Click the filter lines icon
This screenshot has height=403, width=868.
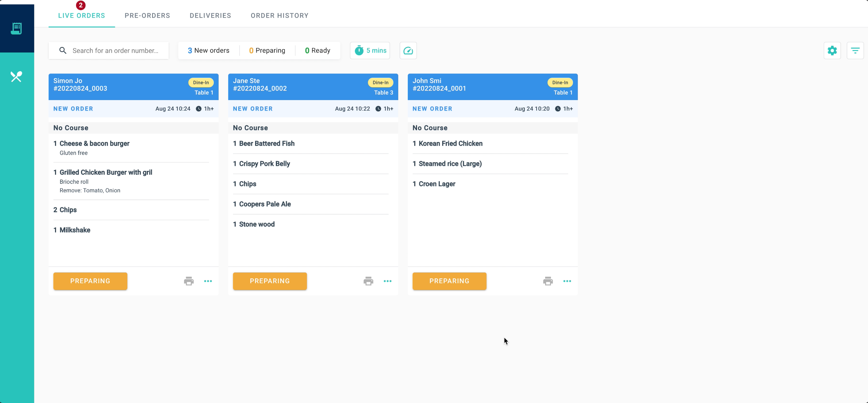click(855, 51)
